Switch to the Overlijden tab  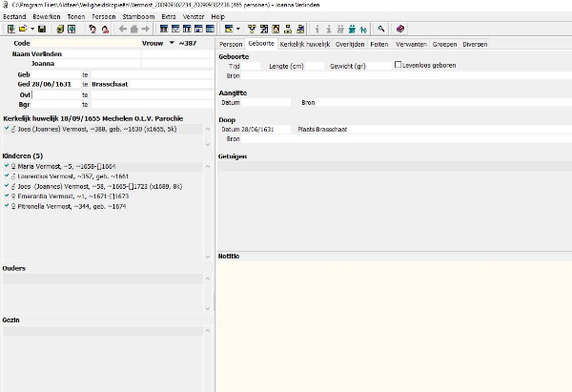(x=349, y=44)
